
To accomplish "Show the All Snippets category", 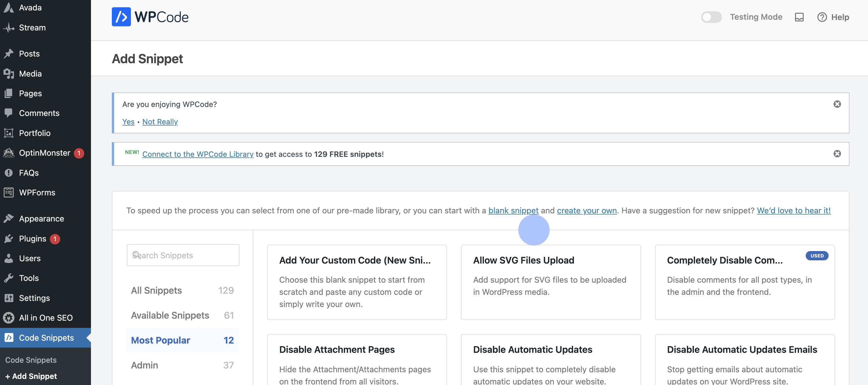I will [182, 290].
